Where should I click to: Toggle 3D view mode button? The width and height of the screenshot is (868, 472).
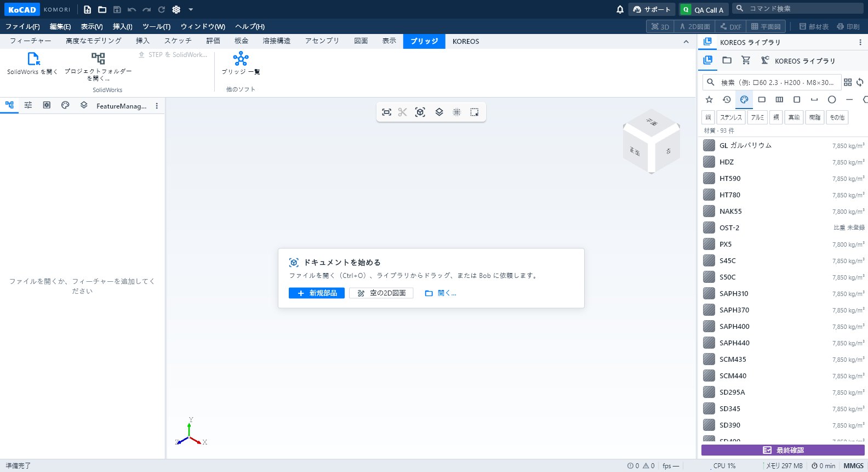coord(660,26)
